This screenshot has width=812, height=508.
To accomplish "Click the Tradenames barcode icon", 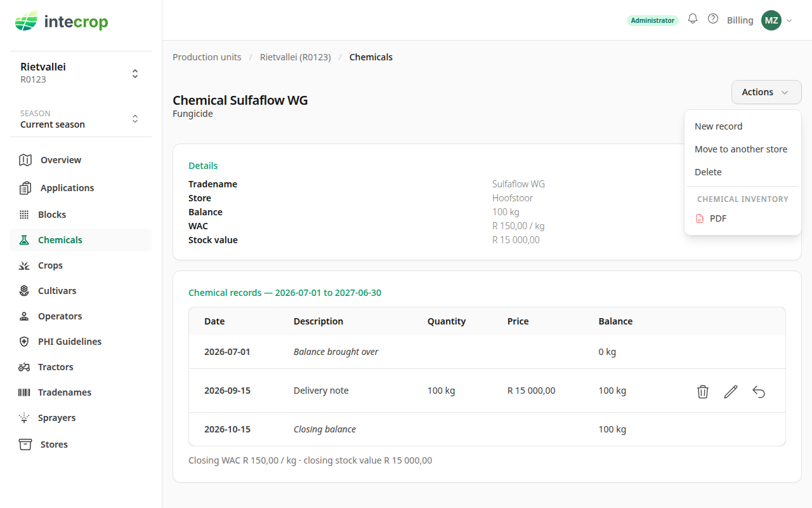I will click(24, 392).
